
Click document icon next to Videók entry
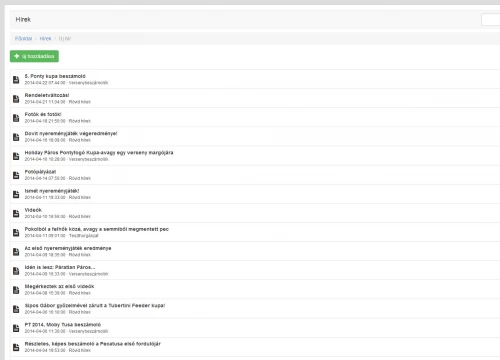[x=16, y=213]
